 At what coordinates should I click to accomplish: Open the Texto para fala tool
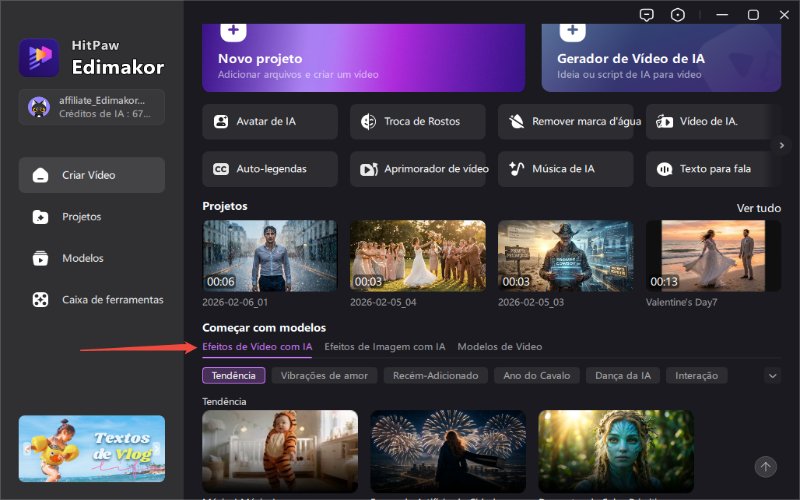pyautogui.click(x=713, y=169)
